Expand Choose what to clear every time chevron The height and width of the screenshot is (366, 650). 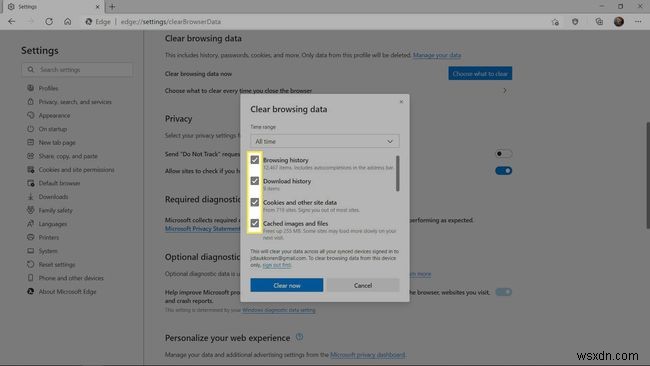(504, 90)
